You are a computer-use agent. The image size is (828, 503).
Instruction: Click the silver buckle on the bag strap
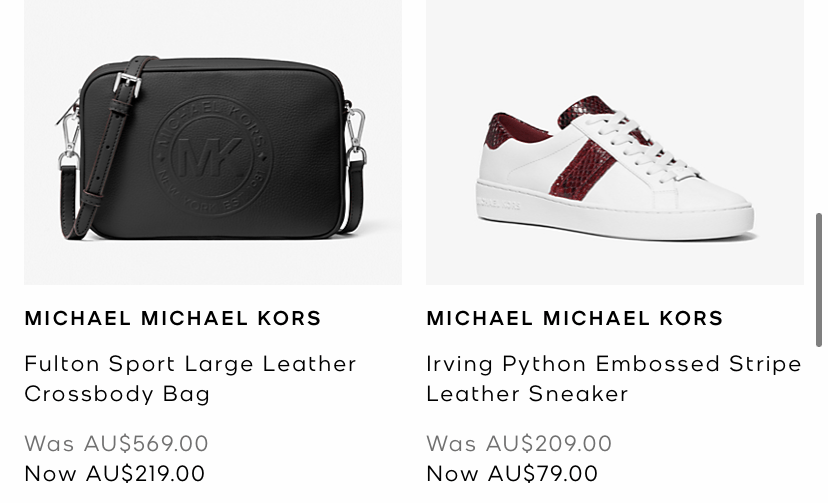pos(127,84)
